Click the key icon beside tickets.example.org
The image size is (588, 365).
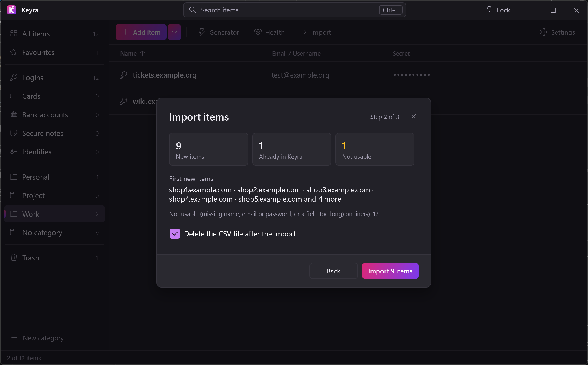(123, 75)
